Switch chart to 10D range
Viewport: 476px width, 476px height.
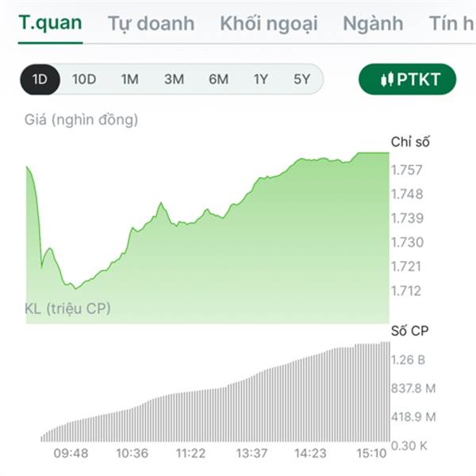click(x=84, y=79)
